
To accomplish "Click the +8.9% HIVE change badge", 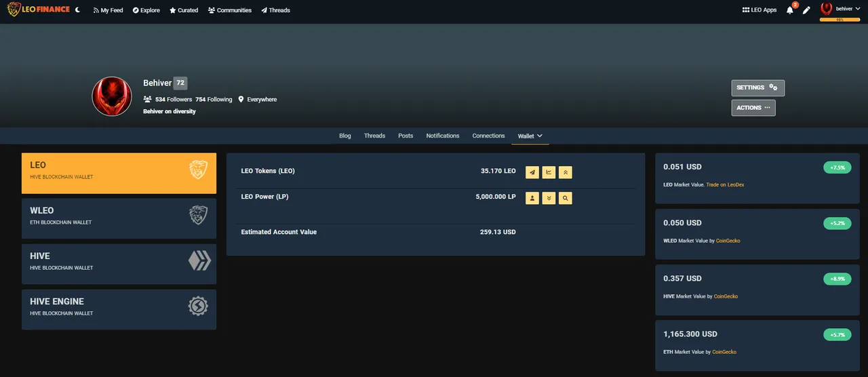I will coord(837,279).
